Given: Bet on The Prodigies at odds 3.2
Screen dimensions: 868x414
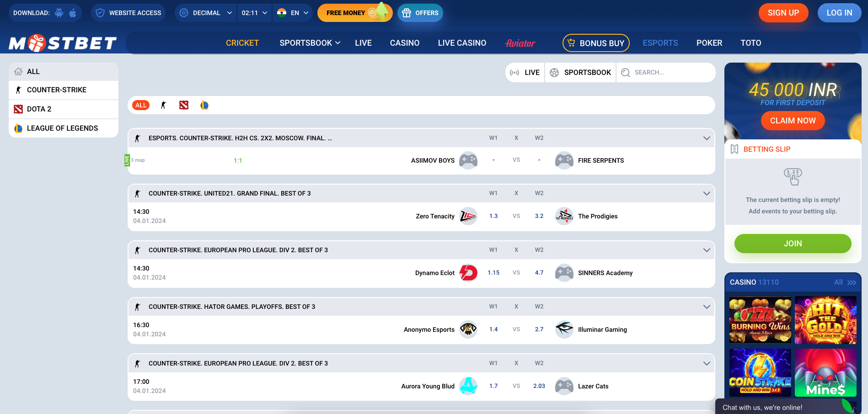Looking at the screenshot, I should click(x=539, y=216).
